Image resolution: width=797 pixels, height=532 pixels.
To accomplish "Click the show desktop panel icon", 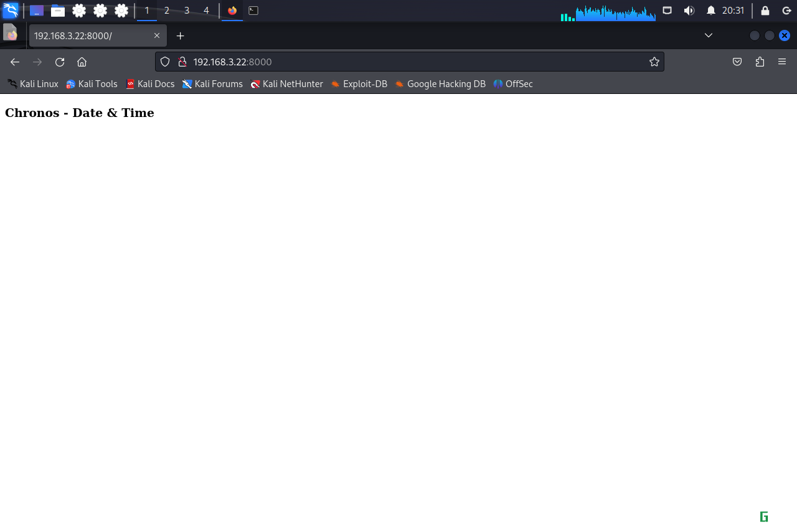I will pyautogui.click(x=37, y=11).
